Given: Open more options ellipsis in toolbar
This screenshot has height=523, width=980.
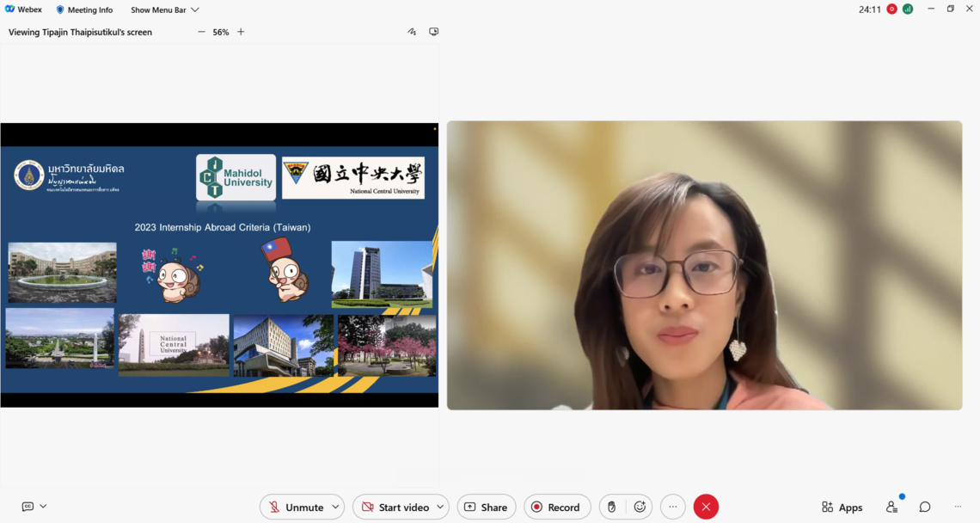Looking at the screenshot, I should 673,508.
